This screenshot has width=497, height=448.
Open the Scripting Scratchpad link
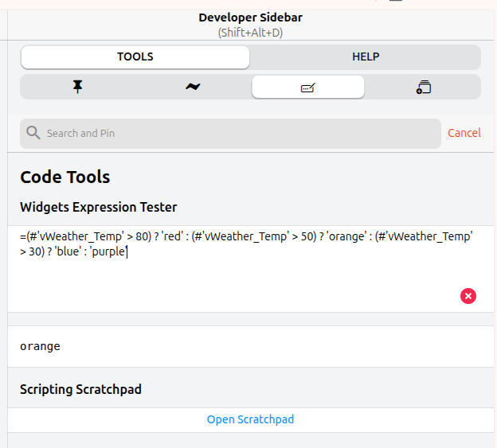pos(250,419)
